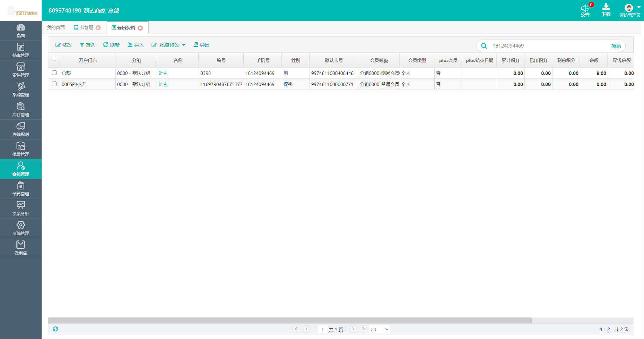Toggle the select-all checkbox in header
Screen dimensions: 644x339
(x=54, y=58)
